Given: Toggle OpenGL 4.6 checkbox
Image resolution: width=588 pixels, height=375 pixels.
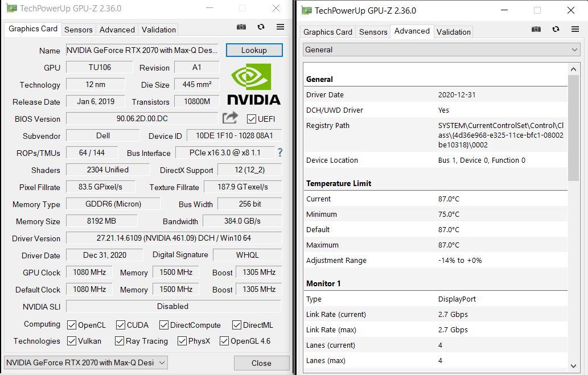Looking at the screenshot, I should click(224, 341).
